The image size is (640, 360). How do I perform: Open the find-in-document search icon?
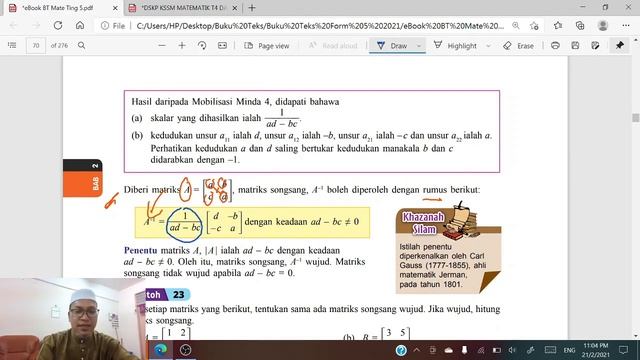click(82, 45)
